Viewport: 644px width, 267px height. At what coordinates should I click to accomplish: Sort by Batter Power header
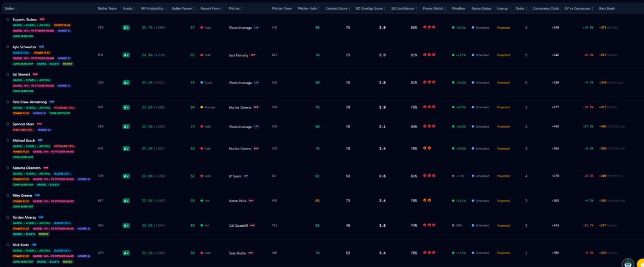183,8
